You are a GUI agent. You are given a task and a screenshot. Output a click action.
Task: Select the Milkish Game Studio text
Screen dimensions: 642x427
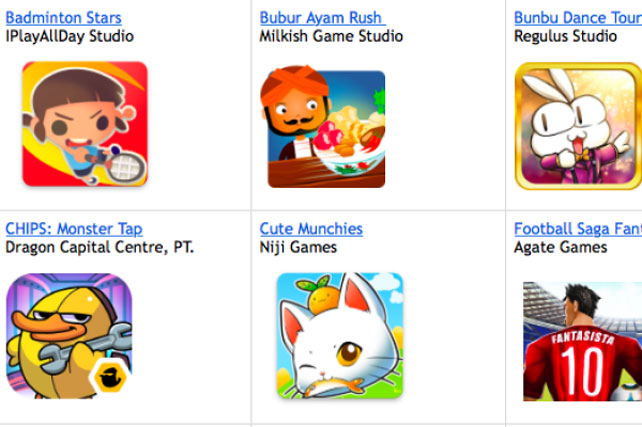click(331, 36)
